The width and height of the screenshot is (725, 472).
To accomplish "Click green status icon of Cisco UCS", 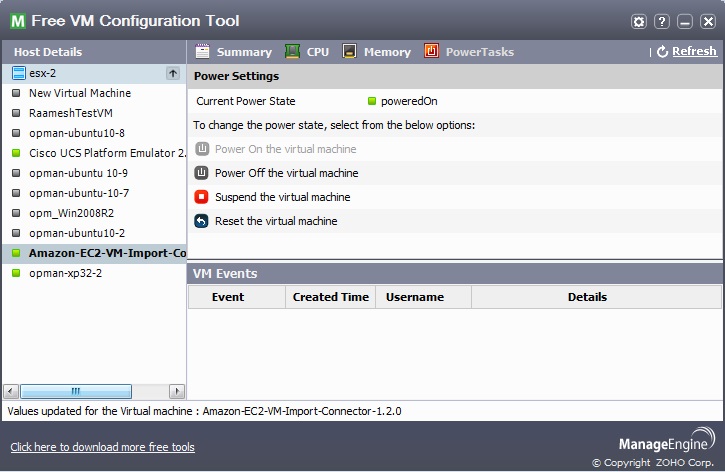I will click(x=16, y=153).
